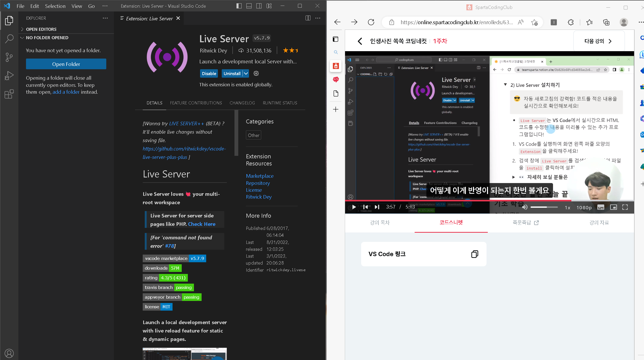Viewport: 644px width, 360px height.
Task: Click the Open Folder button
Action: [x=66, y=64]
